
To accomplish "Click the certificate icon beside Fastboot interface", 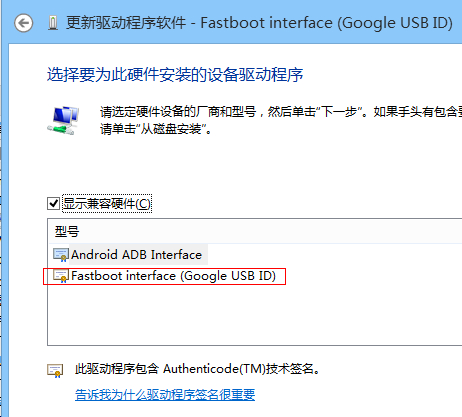I will pos(61,276).
